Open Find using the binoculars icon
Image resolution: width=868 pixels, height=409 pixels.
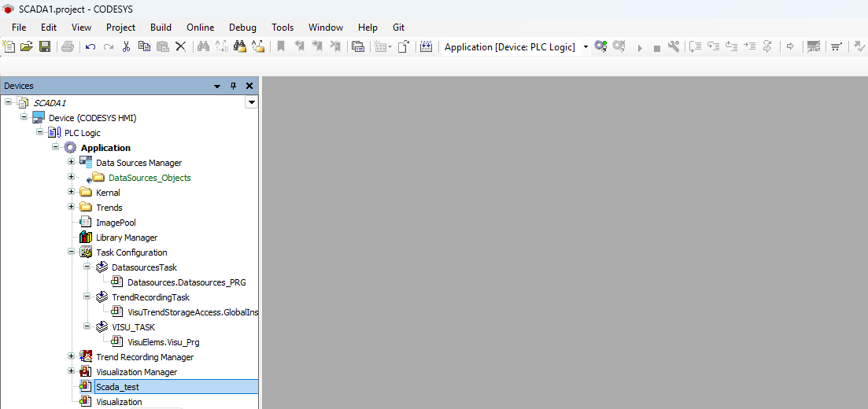coord(203,47)
